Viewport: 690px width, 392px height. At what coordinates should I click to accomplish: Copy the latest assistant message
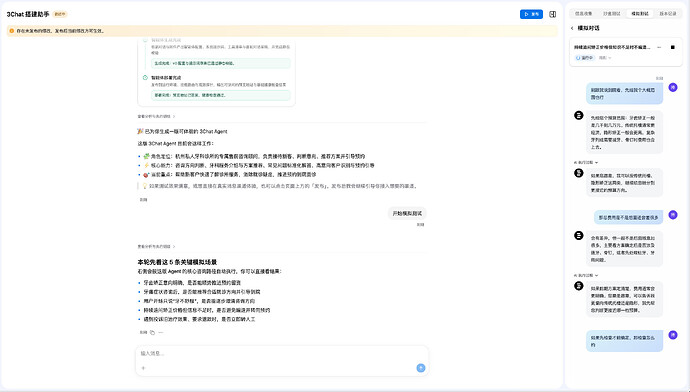(x=152, y=333)
